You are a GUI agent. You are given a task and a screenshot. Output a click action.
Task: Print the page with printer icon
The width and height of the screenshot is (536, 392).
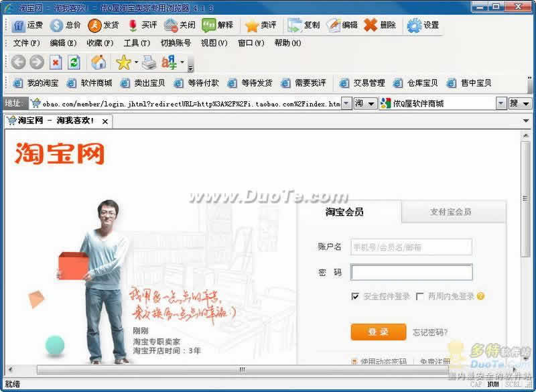(149, 62)
